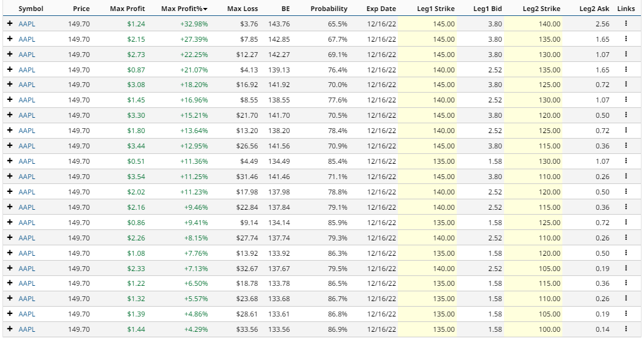Sort by the Max Profit% column header
644x341 pixels.
tap(184, 9)
